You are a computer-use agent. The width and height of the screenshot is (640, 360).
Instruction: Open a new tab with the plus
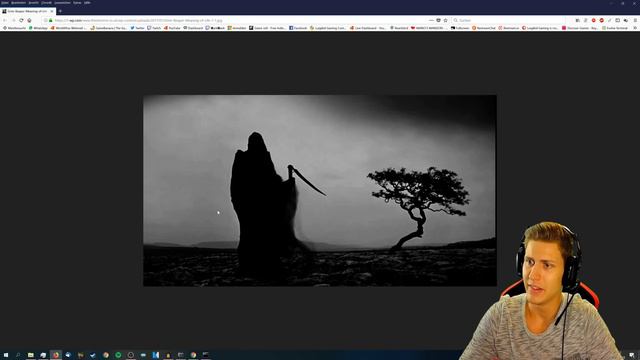click(x=60, y=11)
